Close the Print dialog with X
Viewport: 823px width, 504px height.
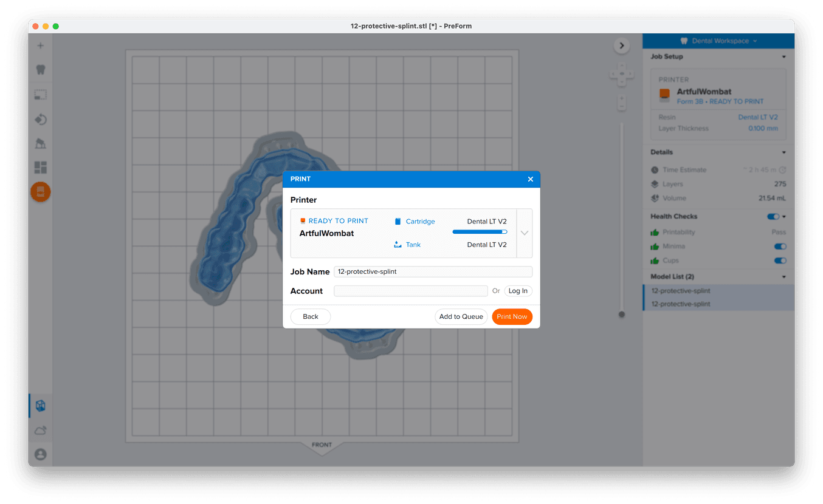click(x=530, y=179)
